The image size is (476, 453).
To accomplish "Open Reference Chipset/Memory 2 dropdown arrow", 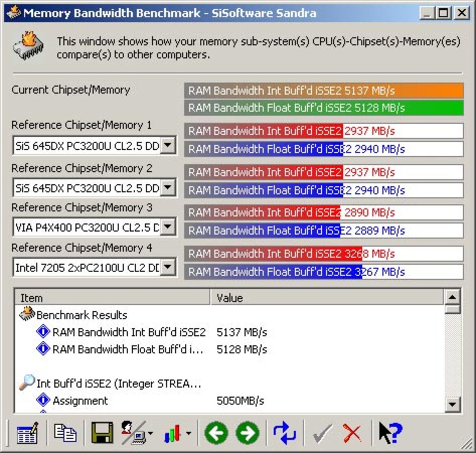I will [168, 188].
